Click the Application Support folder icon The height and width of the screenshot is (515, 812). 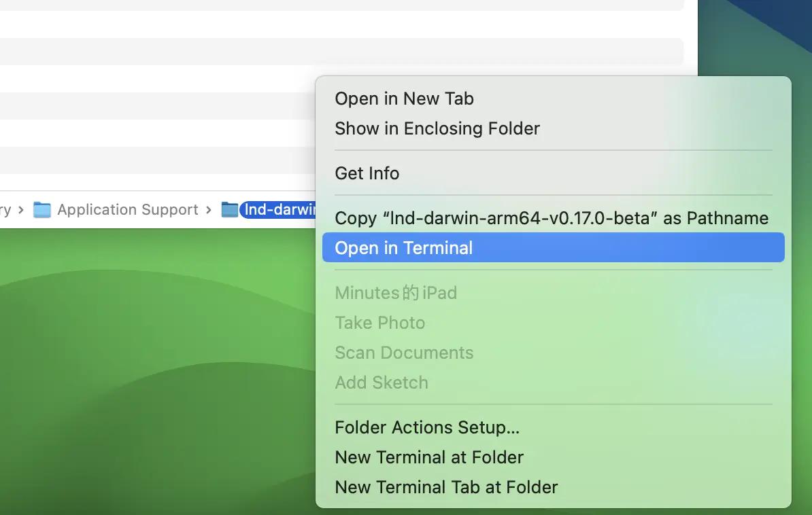click(x=42, y=210)
